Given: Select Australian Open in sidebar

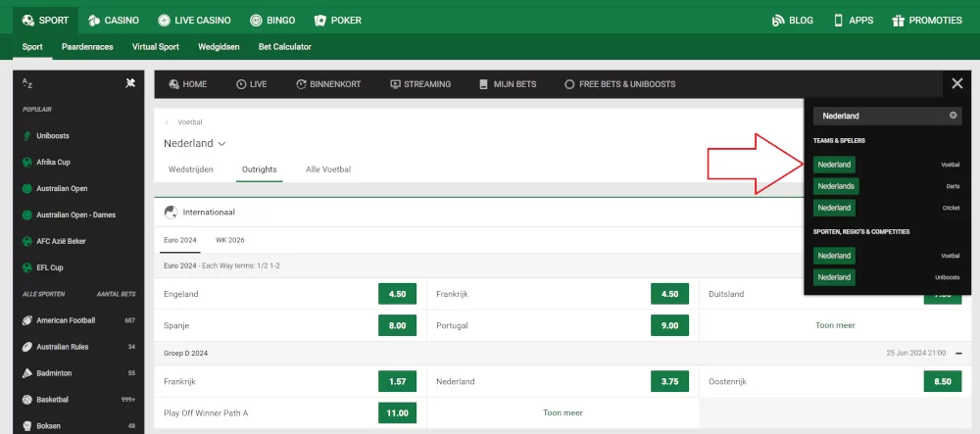Looking at the screenshot, I should [x=62, y=188].
